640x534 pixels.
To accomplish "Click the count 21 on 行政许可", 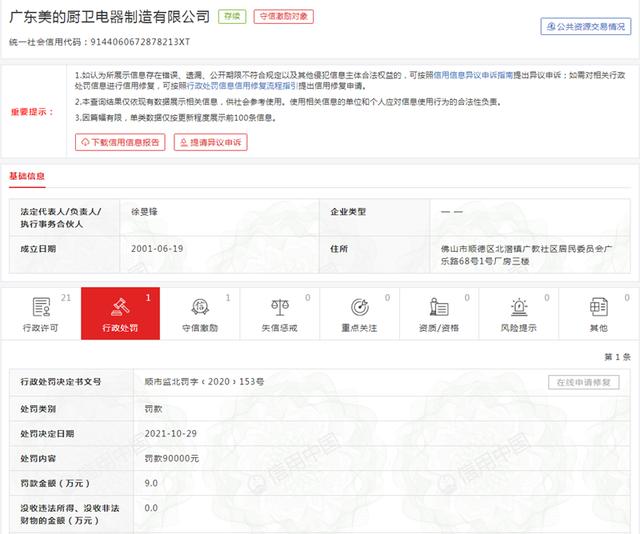I will tap(66, 298).
